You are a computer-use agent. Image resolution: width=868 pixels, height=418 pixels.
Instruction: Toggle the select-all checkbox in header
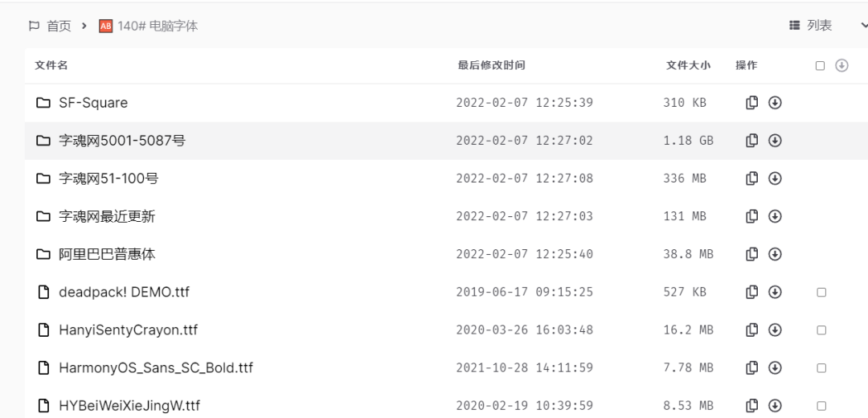click(821, 66)
